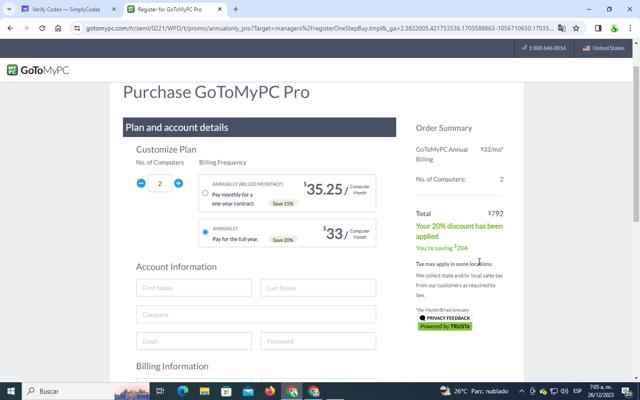Click the Plan and account details header
The width and height of the screenshot is (640, 400).
tap(259, 127)
